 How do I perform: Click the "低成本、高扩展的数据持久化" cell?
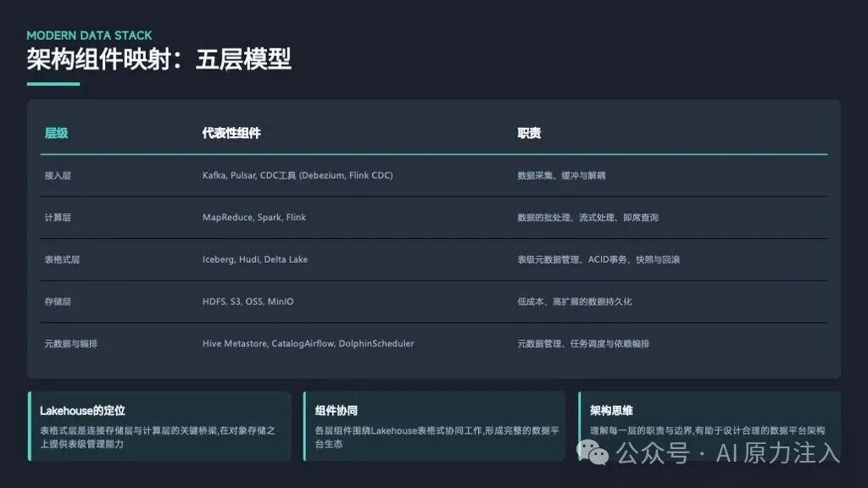click(575, 302)
